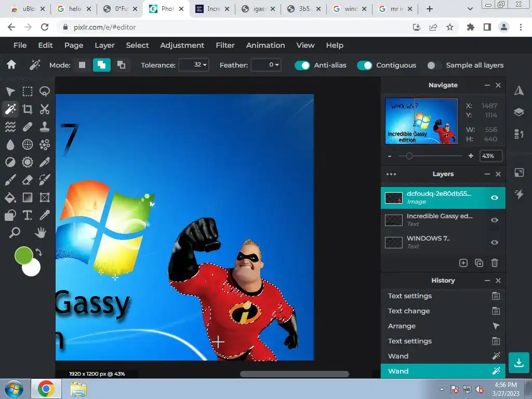The image size is (532, 399).
Task: Hide the dcfoudq image layer
Action: click(x=495, y=197)
